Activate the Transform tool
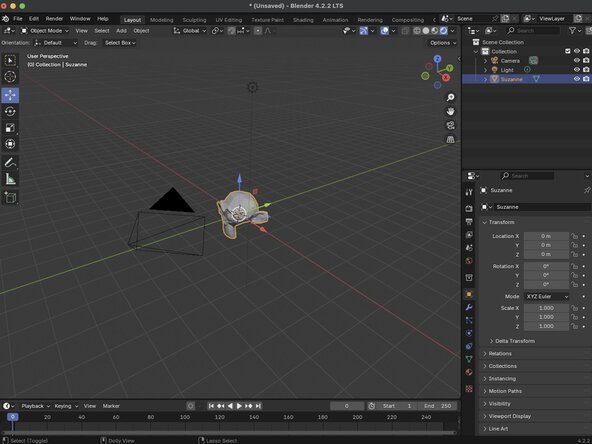This screenshot has height=444, width=592. coord(10,144)
